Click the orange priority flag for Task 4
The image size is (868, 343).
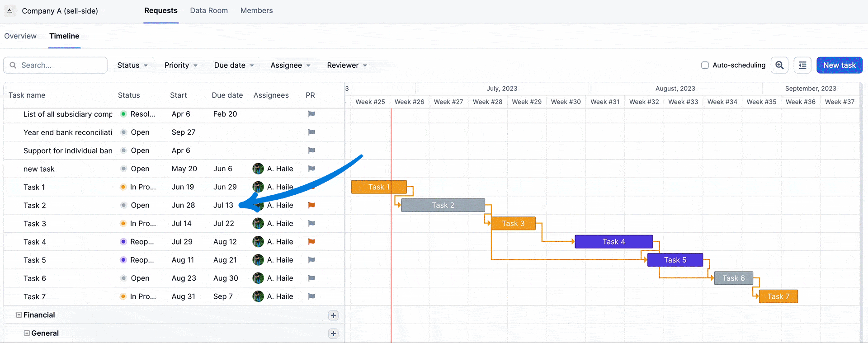point(311,242)
